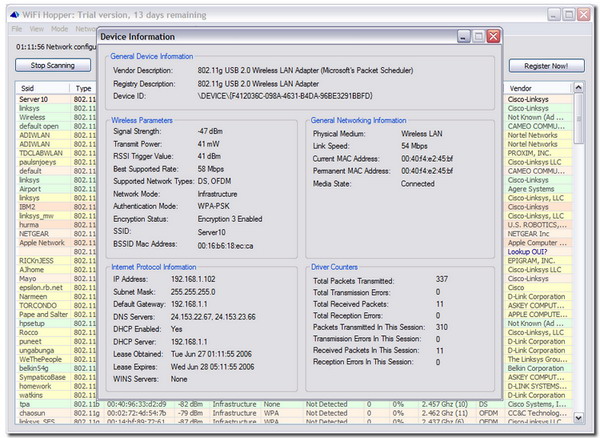Click the Register Now! button
This screenshot has width=600, height=438.
click(x=546, y=66)
